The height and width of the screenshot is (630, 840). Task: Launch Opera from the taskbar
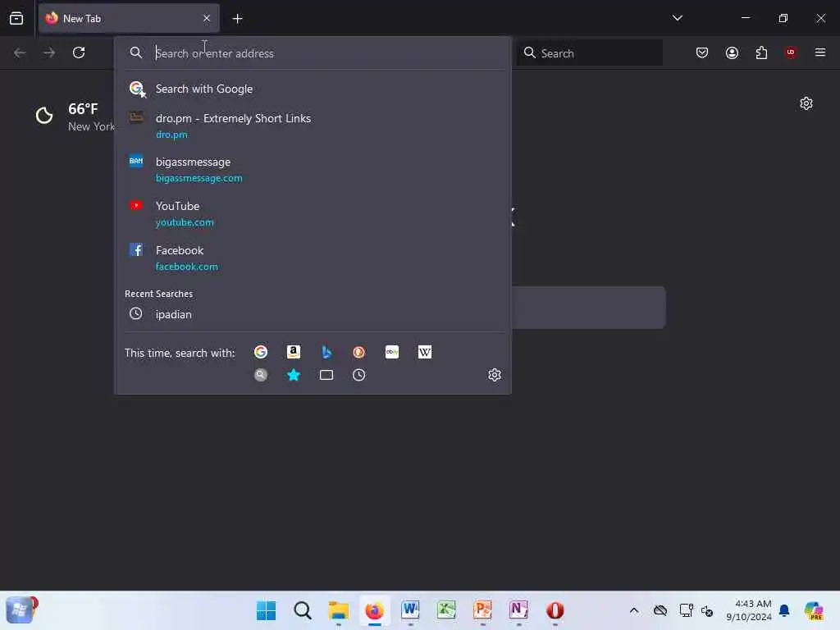pos(555,610)
